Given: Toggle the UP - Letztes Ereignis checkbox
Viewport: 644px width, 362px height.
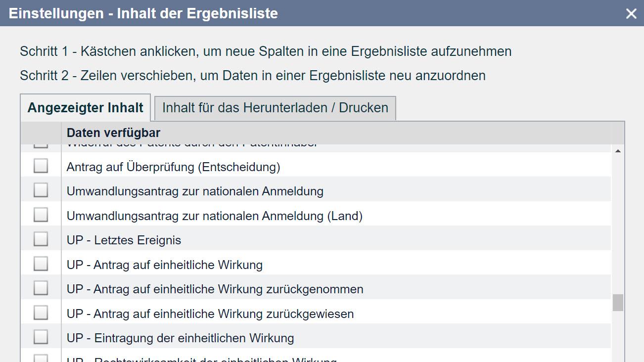Looking at the screenshot, I should [x=41, y=239].
